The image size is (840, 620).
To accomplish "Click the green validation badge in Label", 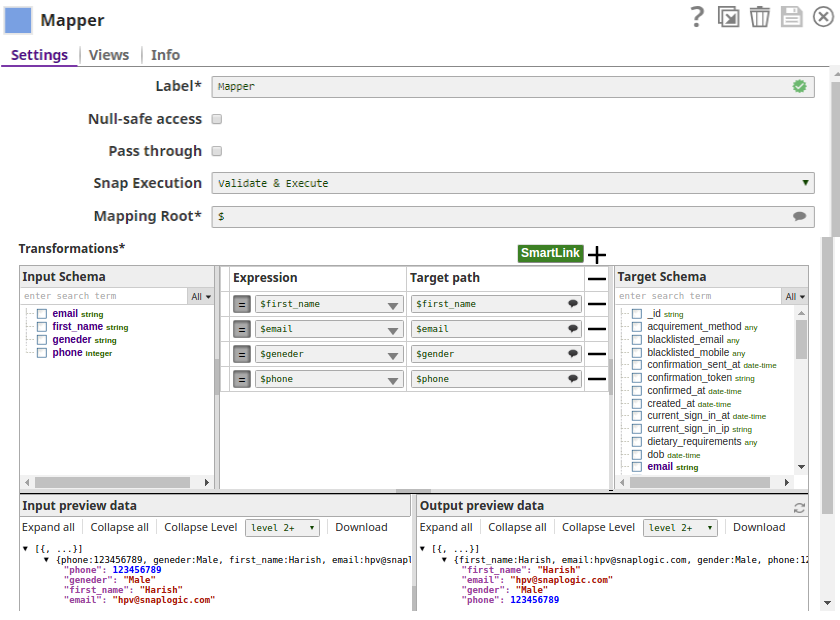I will (x=799, y=86).
